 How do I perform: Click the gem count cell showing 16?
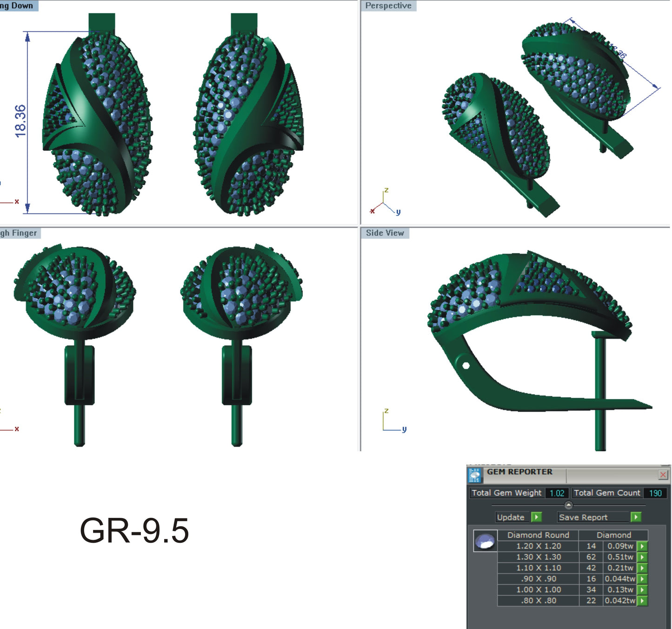coord(591,579)
